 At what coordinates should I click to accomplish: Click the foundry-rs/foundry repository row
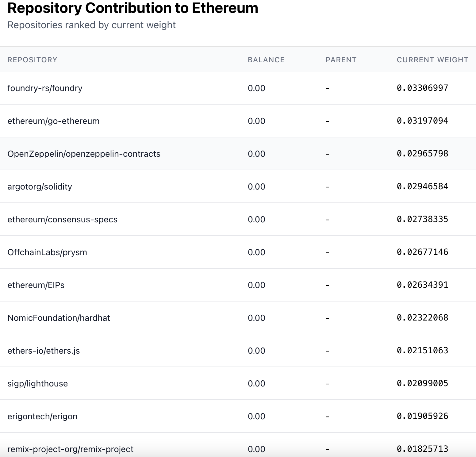pos(45,88)
